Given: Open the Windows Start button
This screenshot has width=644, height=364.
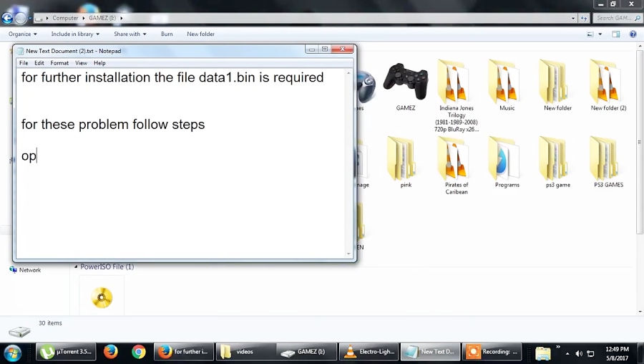Looking at the screenshot, I should pyautogui.click(x=12, y=353).
